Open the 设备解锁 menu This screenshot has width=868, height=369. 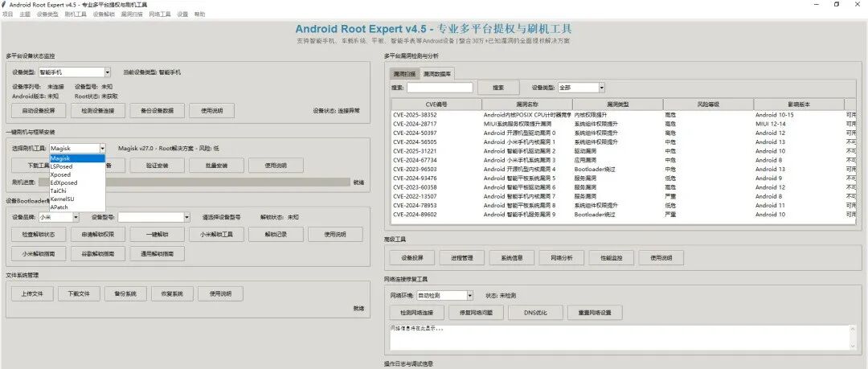coord(104,14)
